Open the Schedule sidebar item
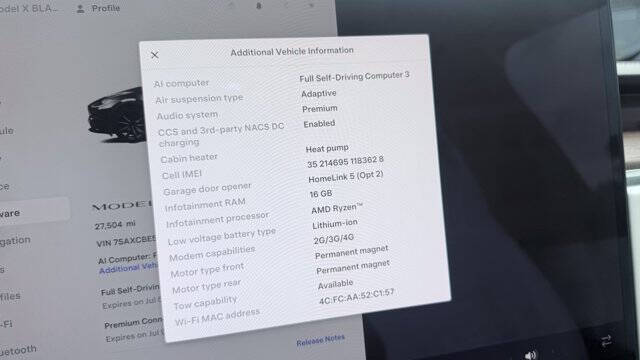640x360 pixels. (x=7, y=131)
